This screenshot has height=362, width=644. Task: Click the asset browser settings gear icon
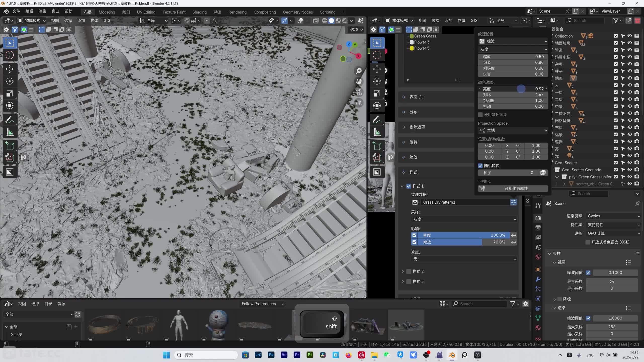click(x=526, y=304)
